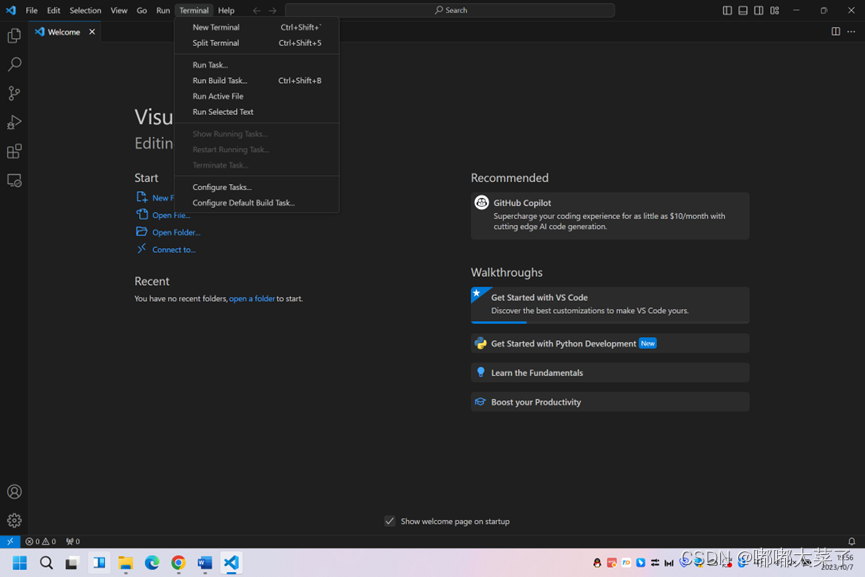865x577 pixels.
Task: Open Source Control view
Action: [x=14, y=93]
